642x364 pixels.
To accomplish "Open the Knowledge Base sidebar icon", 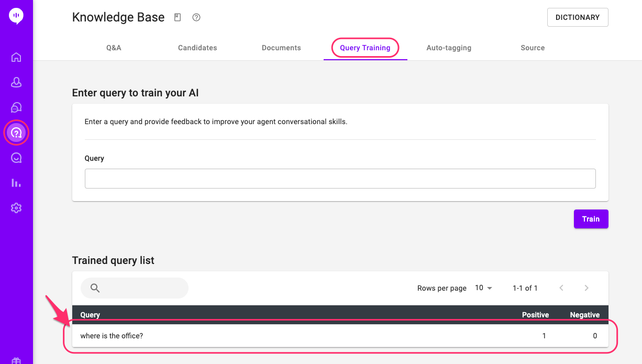I will (x=16, y=133).
